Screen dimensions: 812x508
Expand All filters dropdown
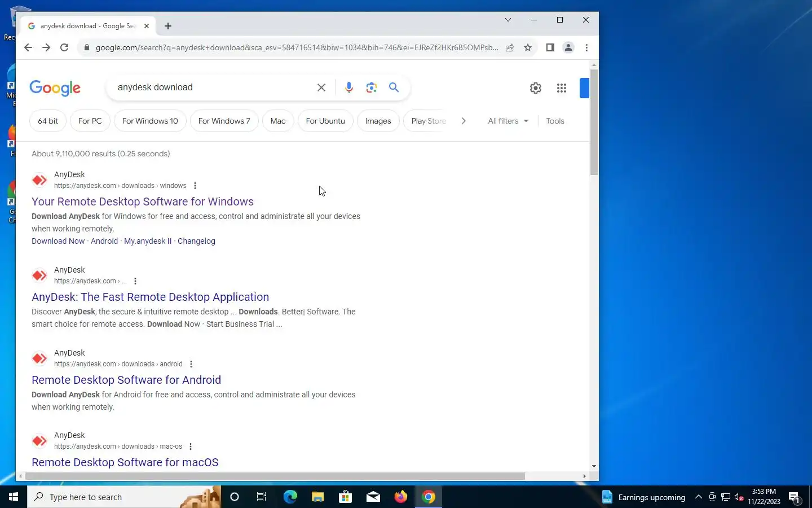click(x=508, y=121)
